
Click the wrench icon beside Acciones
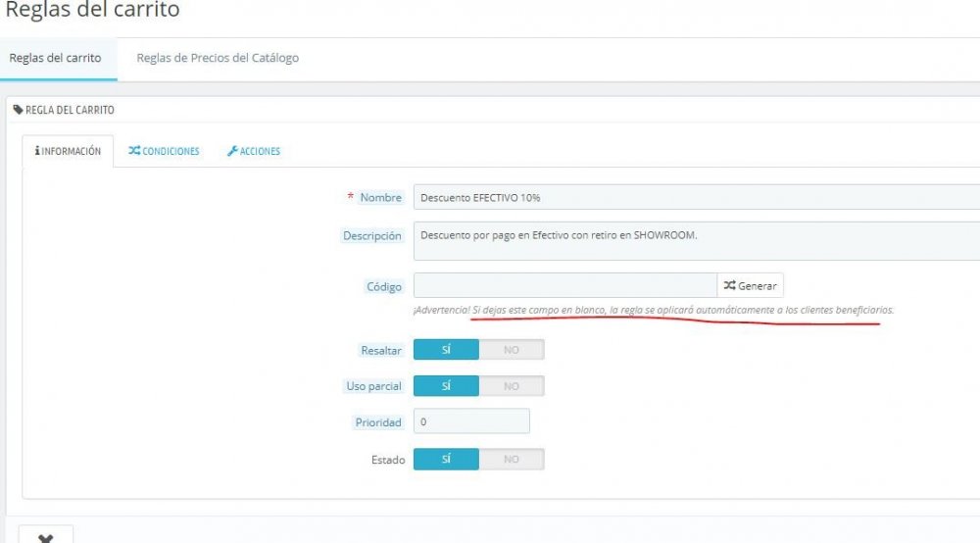pyautogui.click(x=232, y=151)
